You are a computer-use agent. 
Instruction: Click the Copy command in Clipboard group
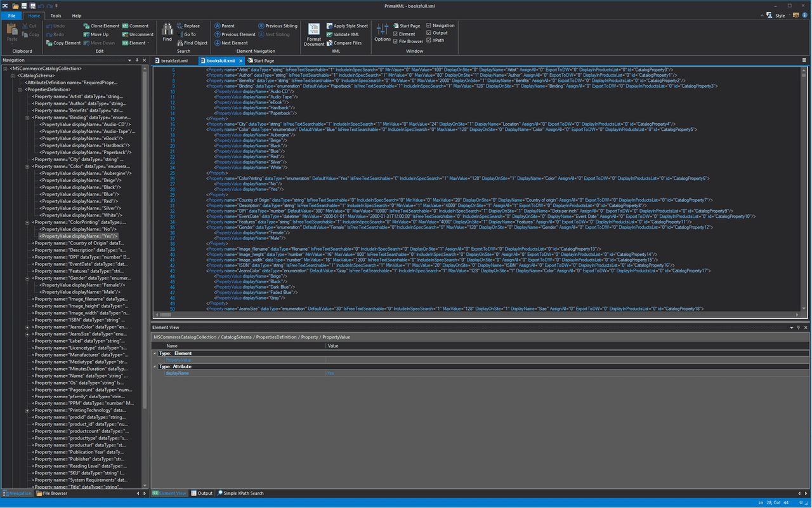point(30,34)
